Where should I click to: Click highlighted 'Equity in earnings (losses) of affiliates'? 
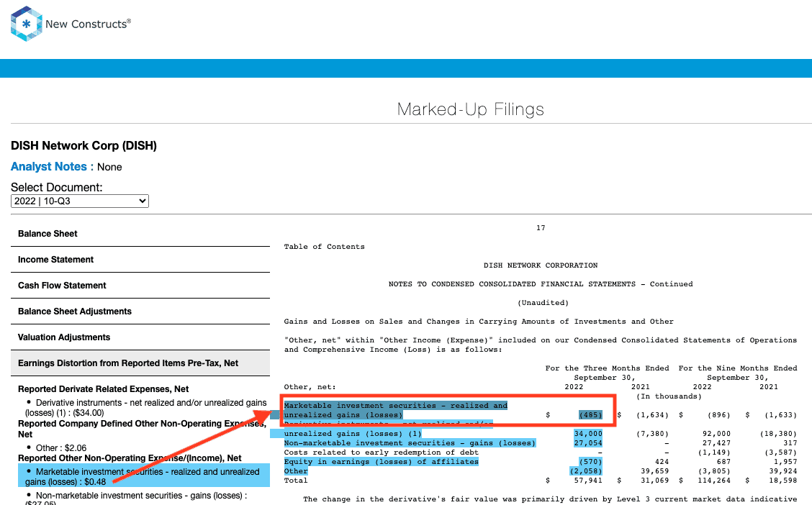[381, 462]
